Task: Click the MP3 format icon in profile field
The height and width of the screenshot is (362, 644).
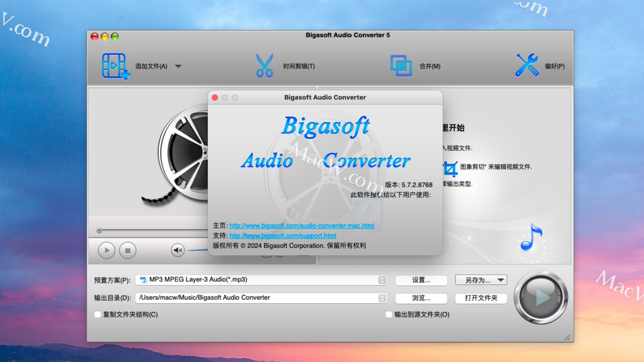Action: pos(143,280)
